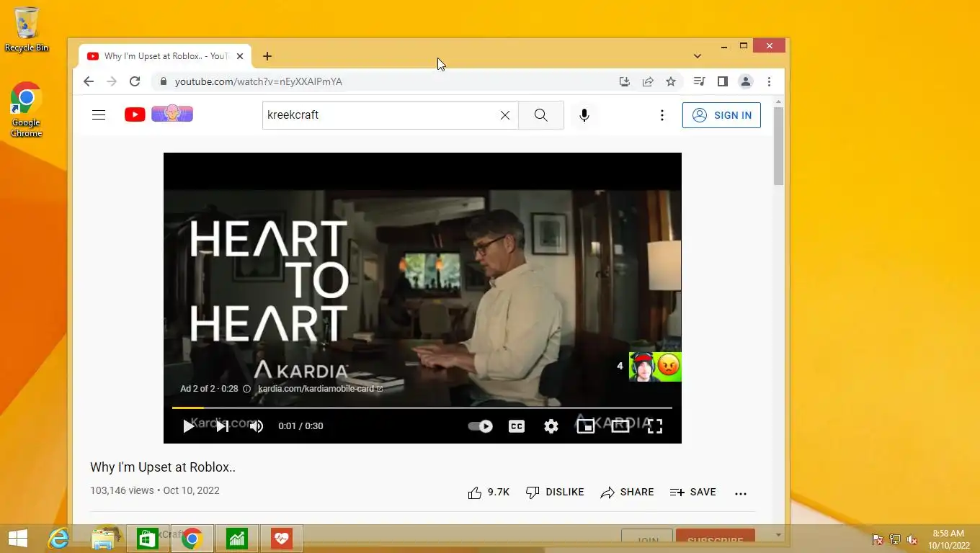Viewport: 980px width, 553px height.
Task: Start voice search with microphone
Action: (584, 115)
